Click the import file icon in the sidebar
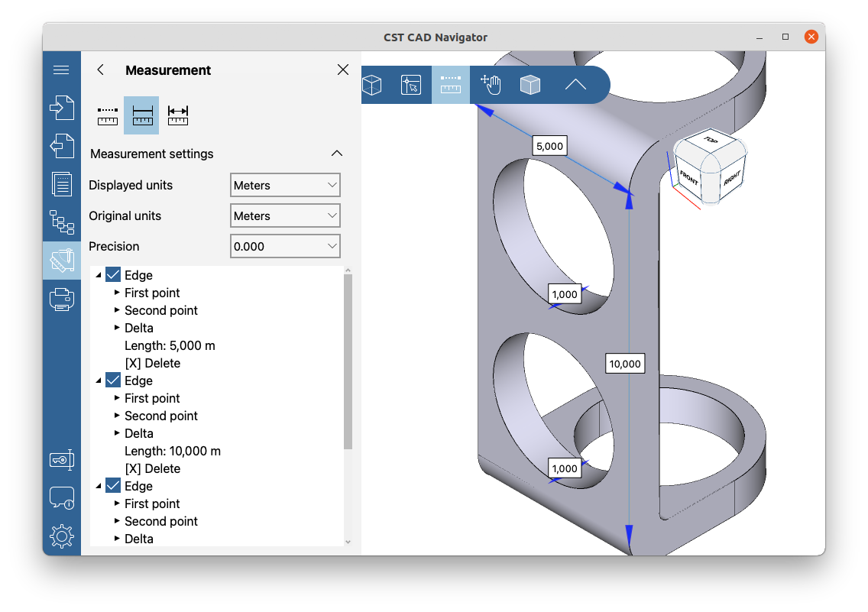Image resolution: width=868 pixels, height=612 pixels. point(61,108)
